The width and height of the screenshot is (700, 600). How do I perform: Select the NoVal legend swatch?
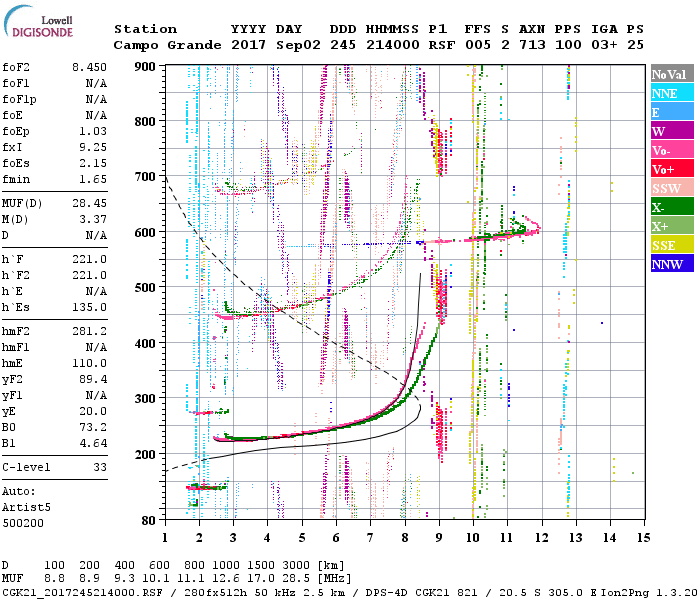click(671, 75)
